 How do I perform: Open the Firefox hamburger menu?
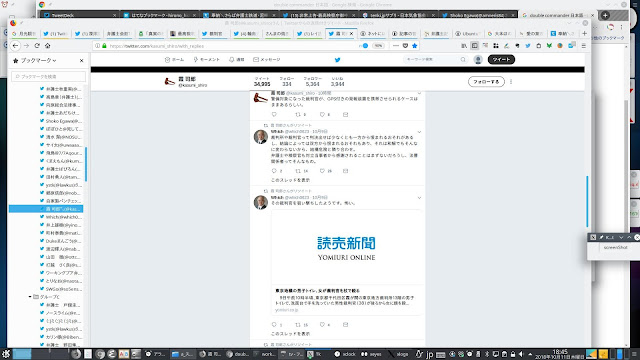point(584,46)
